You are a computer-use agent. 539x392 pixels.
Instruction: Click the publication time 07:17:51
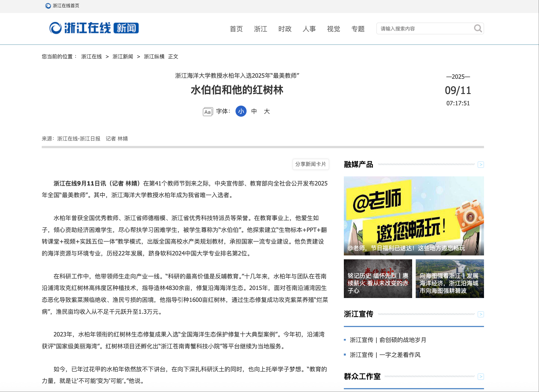(x=458, y=103)
